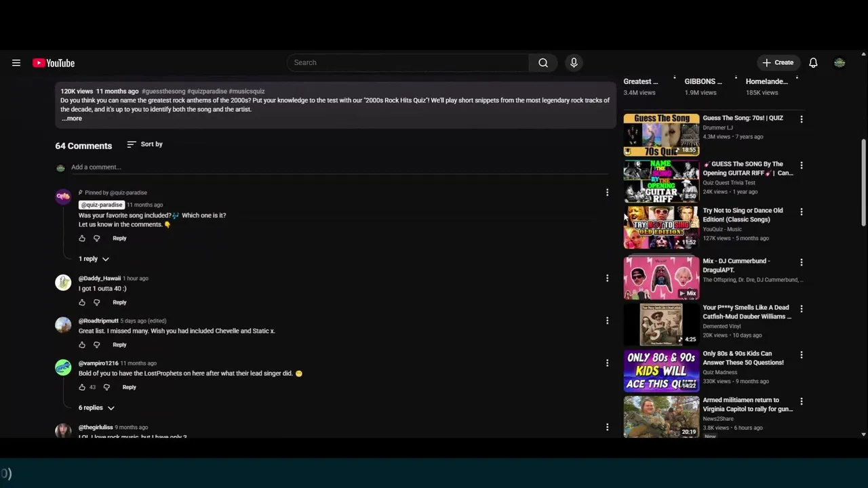Open menu for 80s & 90s Kids video
Screen dimensions: 868x488
[x=802, y=355]
